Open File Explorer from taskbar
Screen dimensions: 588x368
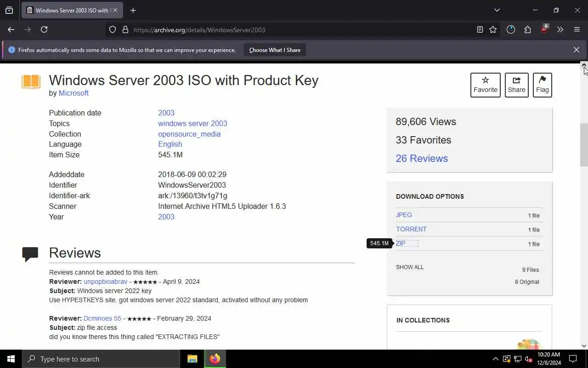(x=192, y=359)
